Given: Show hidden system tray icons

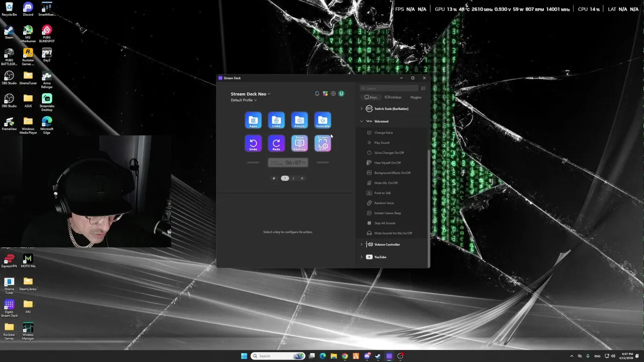Looking at the screenshot, I should click(572, 356).
